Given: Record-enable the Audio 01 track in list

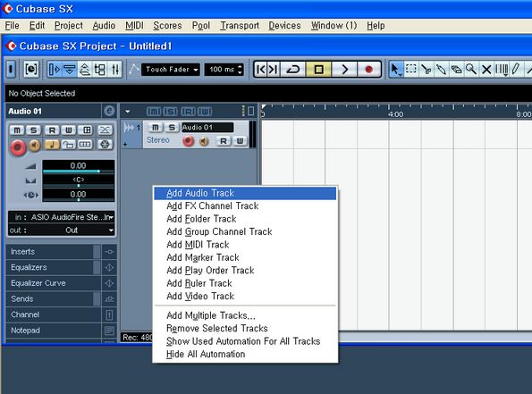Looking at the screenshot, I should pos(189,141).
